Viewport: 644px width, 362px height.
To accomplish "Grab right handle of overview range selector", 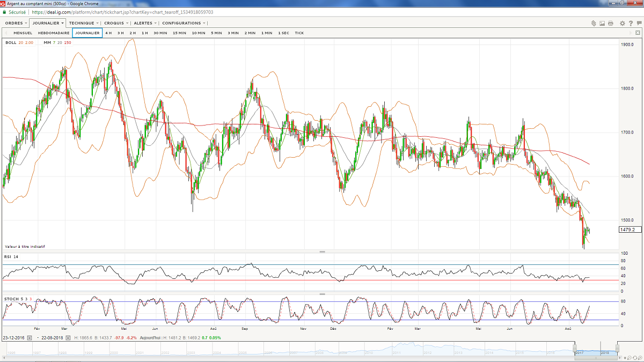I will click(617, 348).
